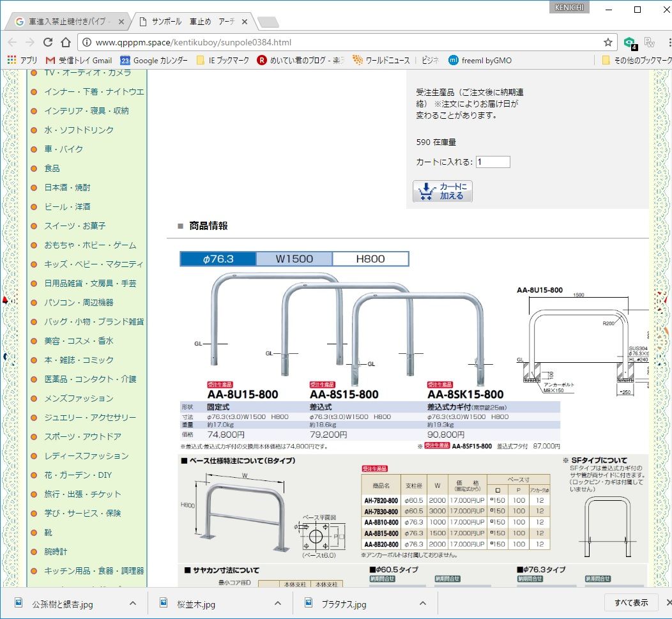
Task: Open the 日本酒・焼酎 category link
Action: point(67,187)
